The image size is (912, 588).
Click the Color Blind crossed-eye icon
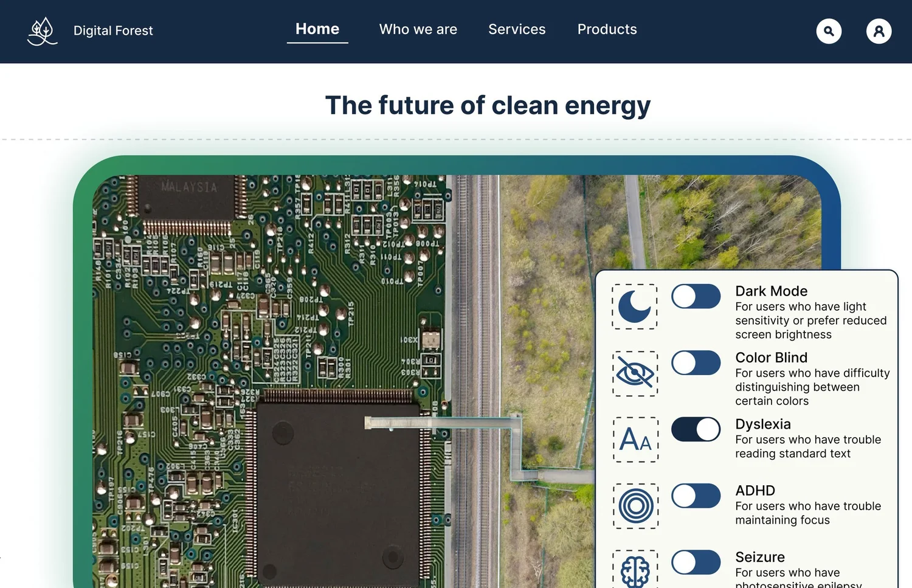[635, 373]
